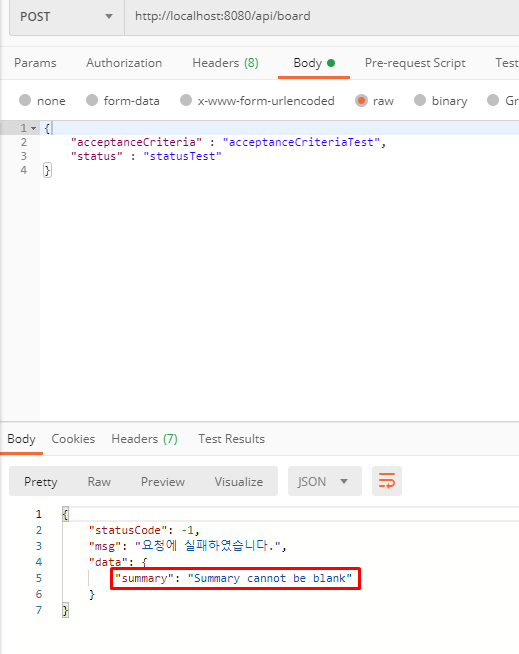Click line number 3 in request editor gutter
519x654 pixels.
24,156
